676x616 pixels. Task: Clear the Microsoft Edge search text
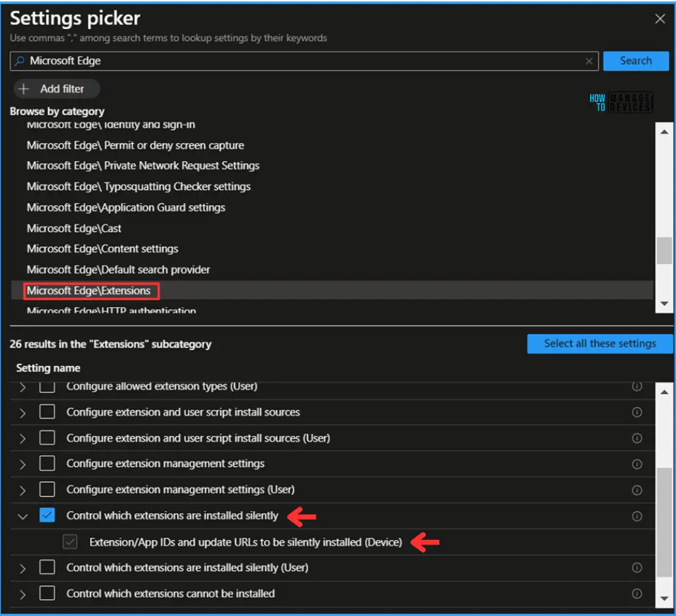click(589, 61)
